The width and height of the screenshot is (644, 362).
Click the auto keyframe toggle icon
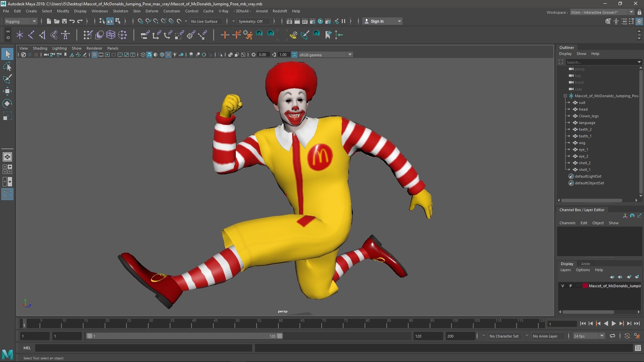pyautogui.click(x=627, y=336)
